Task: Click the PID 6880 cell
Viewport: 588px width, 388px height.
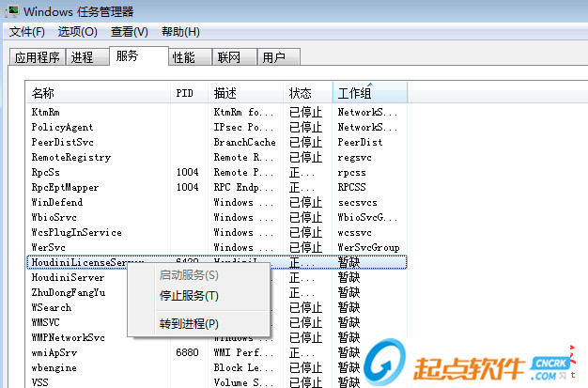Action: 187,352
